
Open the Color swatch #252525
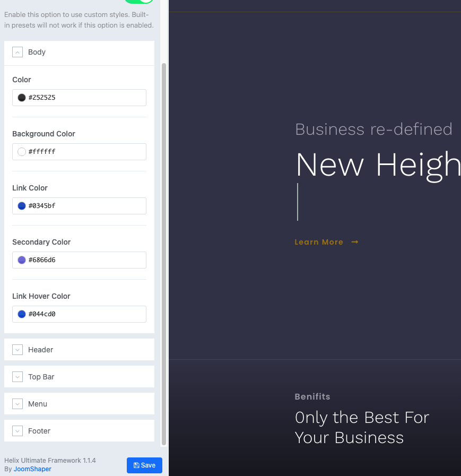22,98
